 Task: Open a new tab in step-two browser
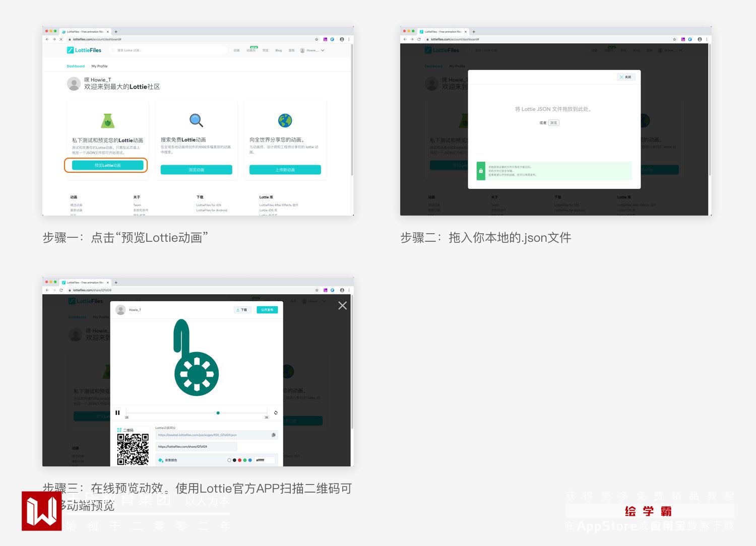point(474,32)
